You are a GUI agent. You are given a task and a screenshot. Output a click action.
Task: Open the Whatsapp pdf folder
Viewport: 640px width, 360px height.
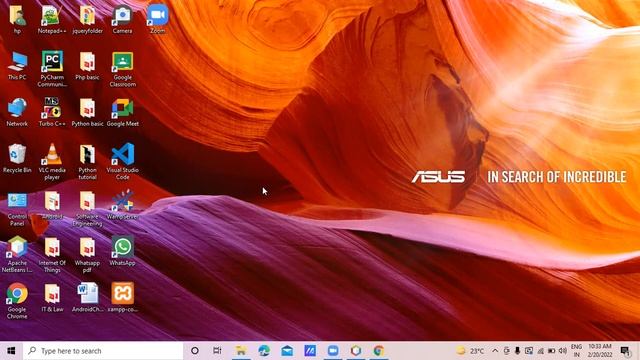tap(87, 255)
